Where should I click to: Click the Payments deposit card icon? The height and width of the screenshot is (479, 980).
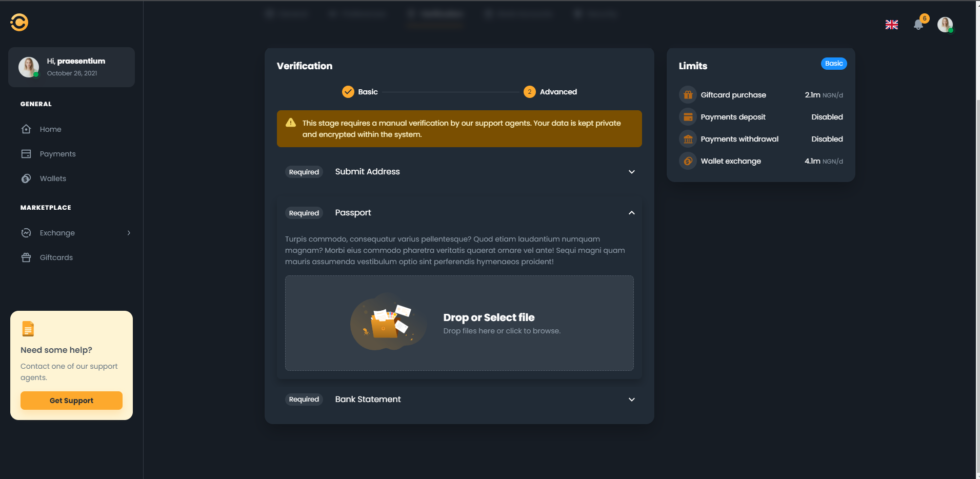point(688,117)
